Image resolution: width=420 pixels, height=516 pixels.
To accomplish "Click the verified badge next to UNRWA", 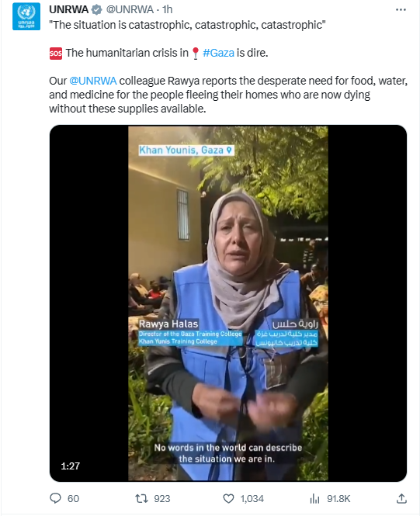I will (96, 10).
